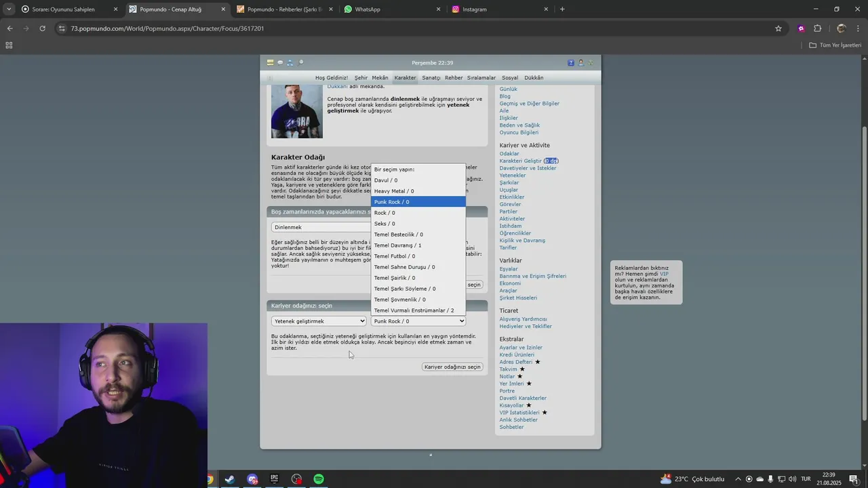
Task: Open Epic Games launcher from taskbar
Action: (x=275, y=479)
